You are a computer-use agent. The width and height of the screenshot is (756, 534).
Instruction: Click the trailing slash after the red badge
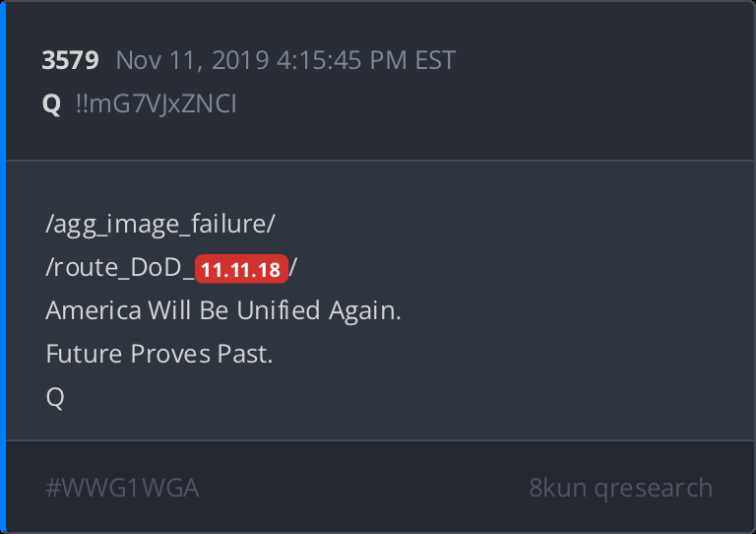click(293, 268)
